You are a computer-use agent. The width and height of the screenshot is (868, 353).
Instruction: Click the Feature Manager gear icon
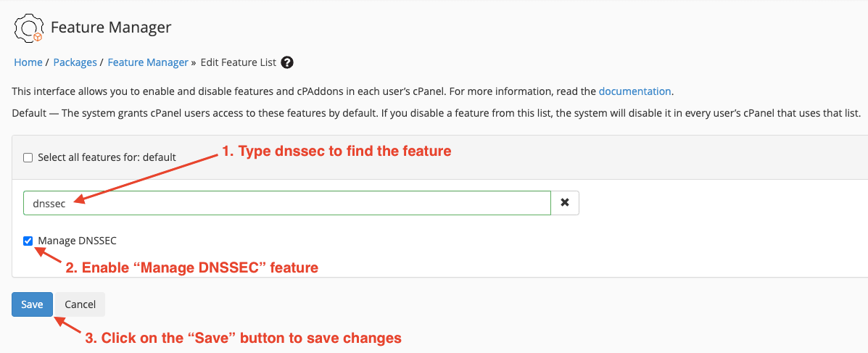[x=29, y=28]
